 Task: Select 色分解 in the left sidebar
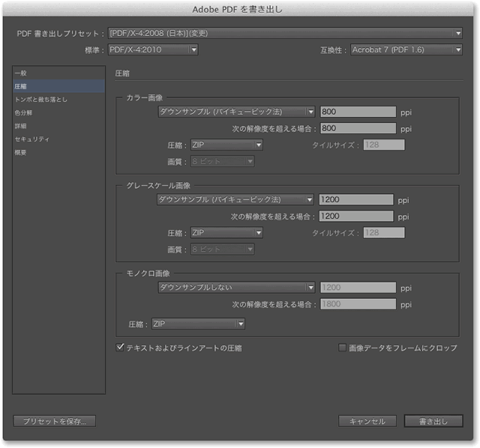pos(23,113)
